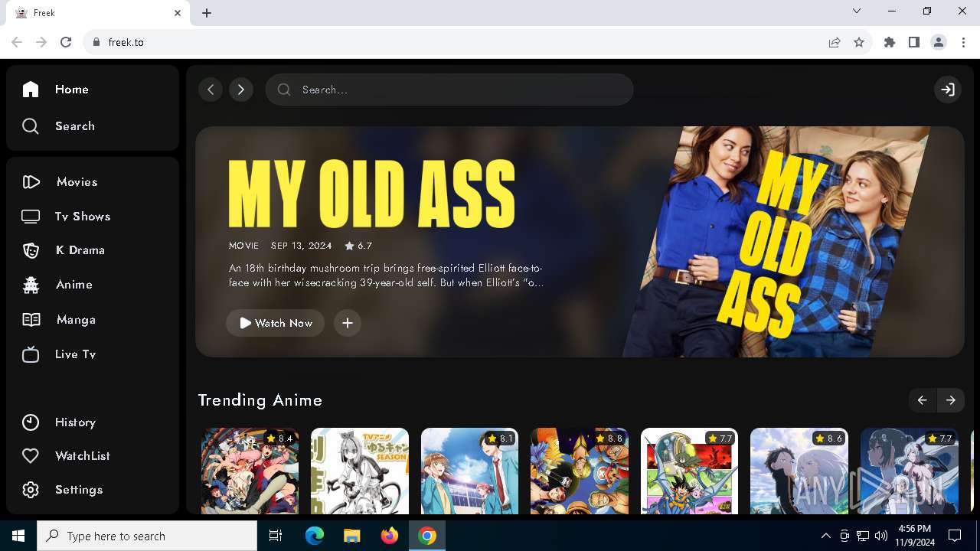Viewport: 980px width, 551px height.
Task: Open the anime thumbnail rated 8.1
Action: coord(470,471)
